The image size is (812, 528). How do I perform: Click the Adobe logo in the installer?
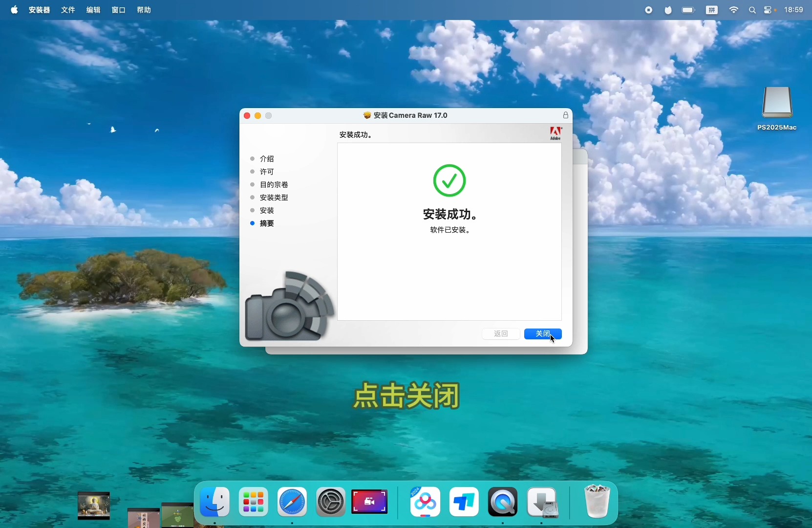pos(556,133)
